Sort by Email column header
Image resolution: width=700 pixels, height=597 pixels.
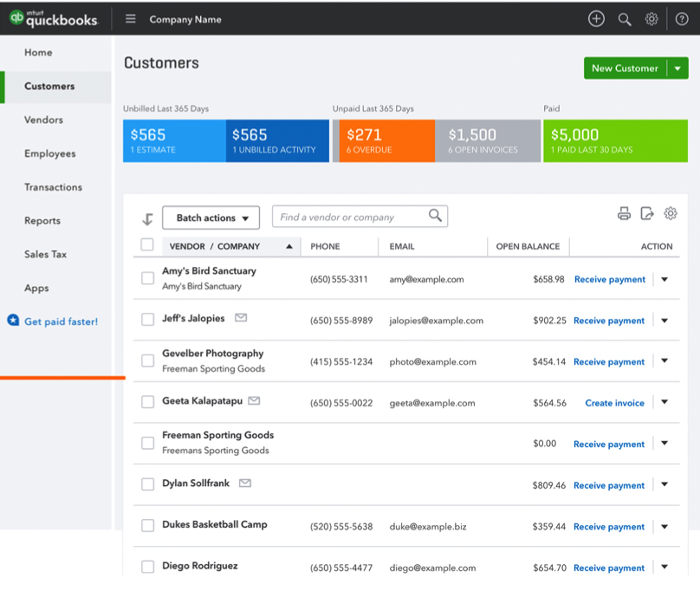pos(402,246)
